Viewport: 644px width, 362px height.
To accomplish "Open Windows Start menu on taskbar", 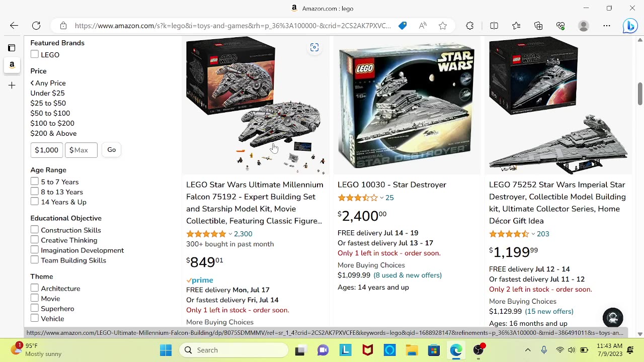I will pos(166,350).
